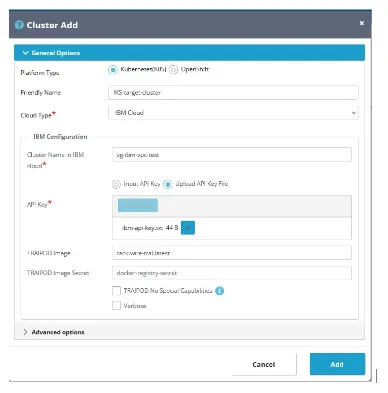Select the Kubernetes platform type radio
This screenshot has height=393, width=388.
coord(113,70)
